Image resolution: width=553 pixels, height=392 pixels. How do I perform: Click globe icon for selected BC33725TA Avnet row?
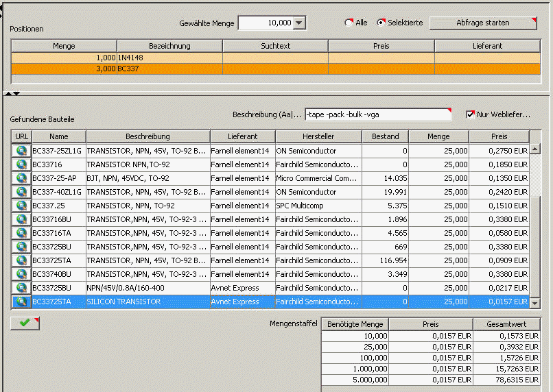21,302
